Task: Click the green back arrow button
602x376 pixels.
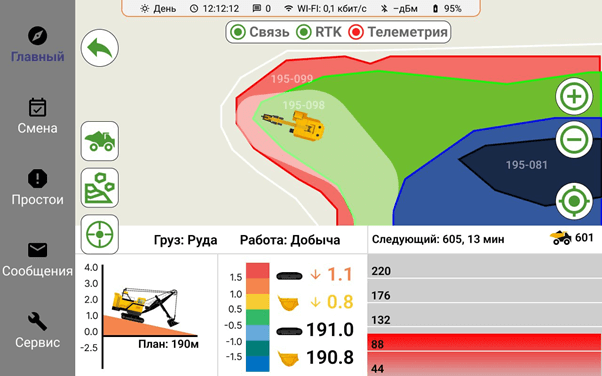Action: [x=100, y=48]
